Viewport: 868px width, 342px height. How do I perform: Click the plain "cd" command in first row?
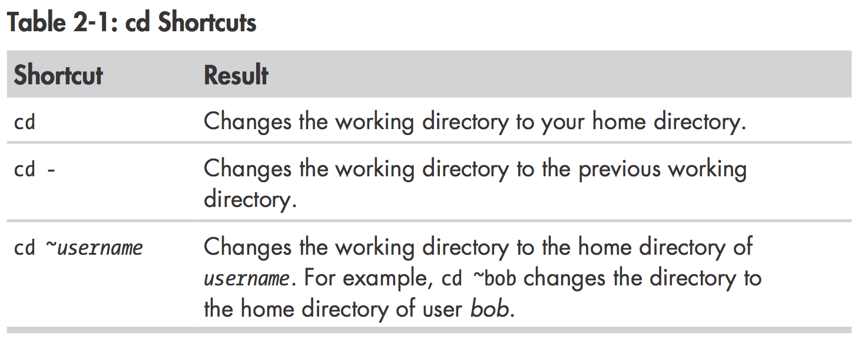pos(25,123)
